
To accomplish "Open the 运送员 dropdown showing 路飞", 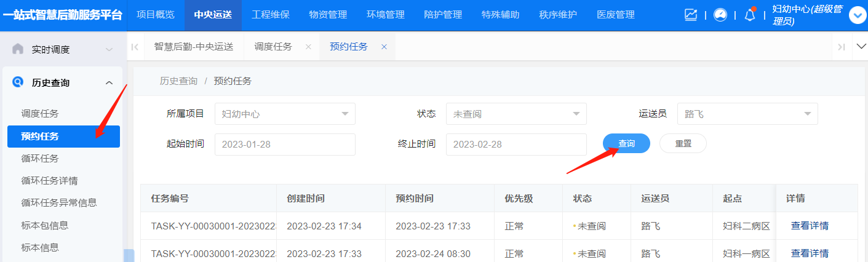I will pyautogui.click(x=747, y=114).
